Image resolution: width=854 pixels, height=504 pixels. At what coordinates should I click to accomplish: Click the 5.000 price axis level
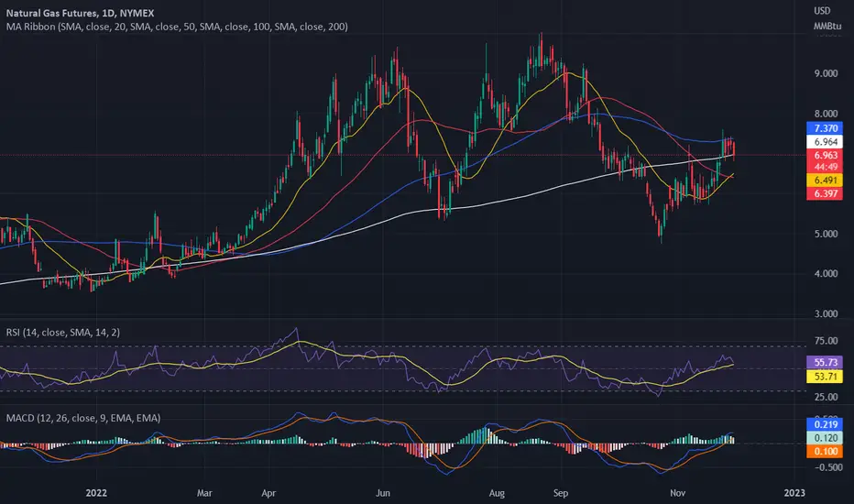[x=826, y=234]
